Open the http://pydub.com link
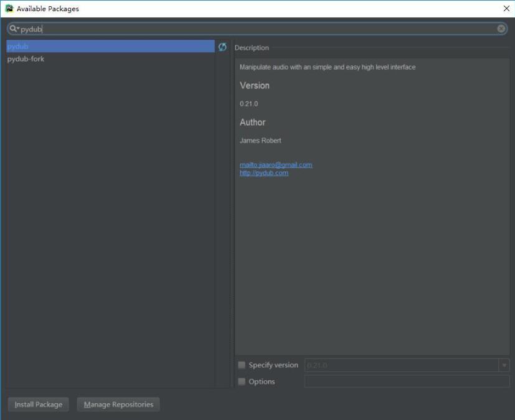Viewport: 515px width, 420px height. (264, 173)
